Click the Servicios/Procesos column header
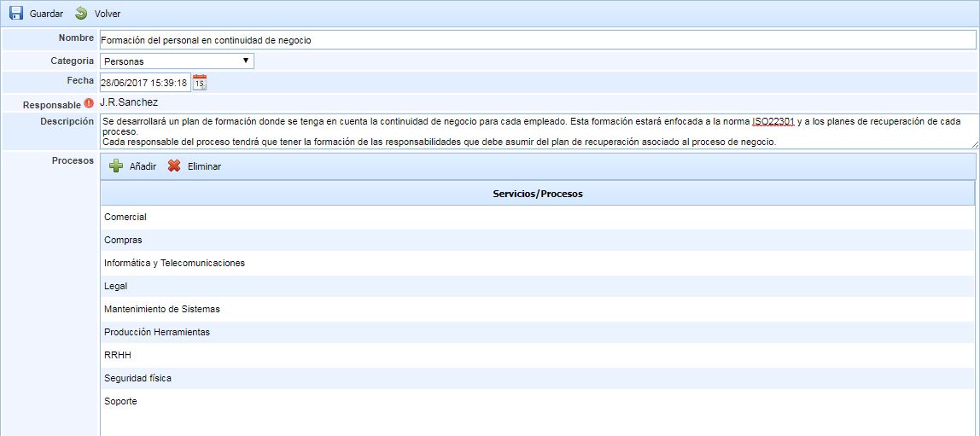Screen dimensions: 980x436 click(x=537, y=194)
